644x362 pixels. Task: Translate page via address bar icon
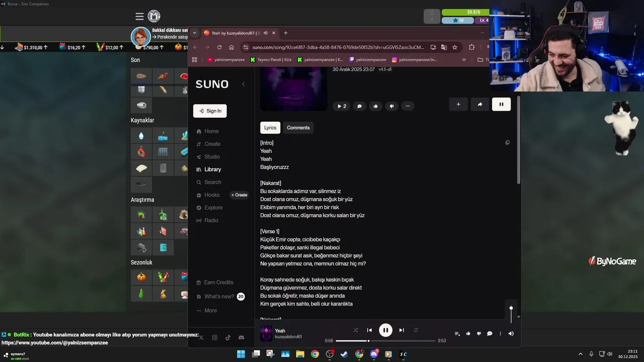pyautogui.click(x=444, y=47)
